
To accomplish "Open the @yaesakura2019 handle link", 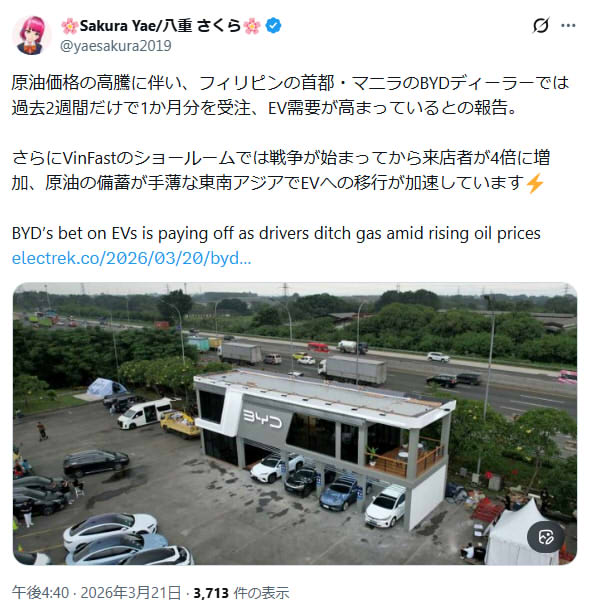I will click(116, 46).
